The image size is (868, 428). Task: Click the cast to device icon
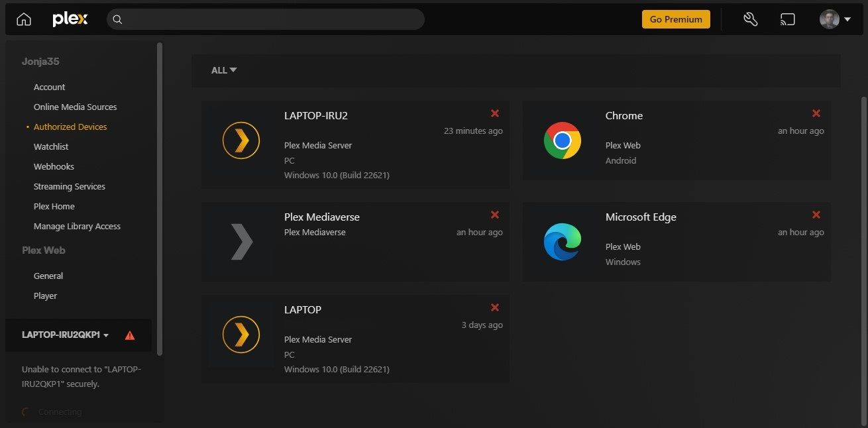coord(788,19)
